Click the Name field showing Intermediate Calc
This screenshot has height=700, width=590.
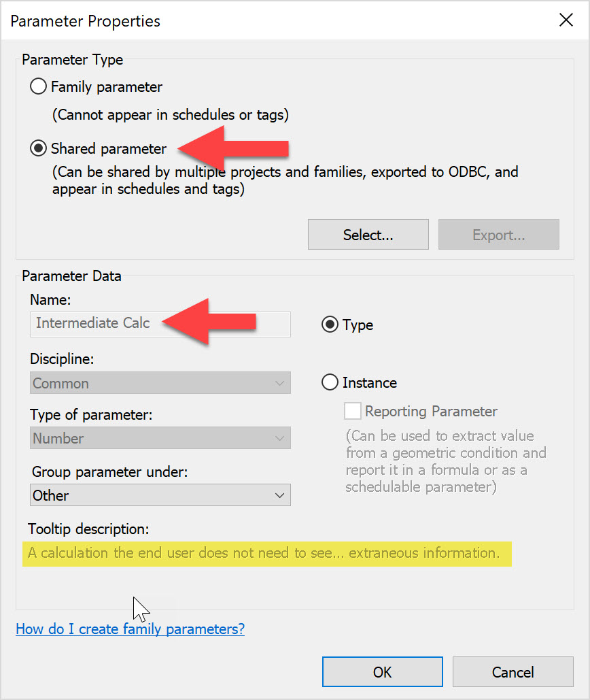160,324
